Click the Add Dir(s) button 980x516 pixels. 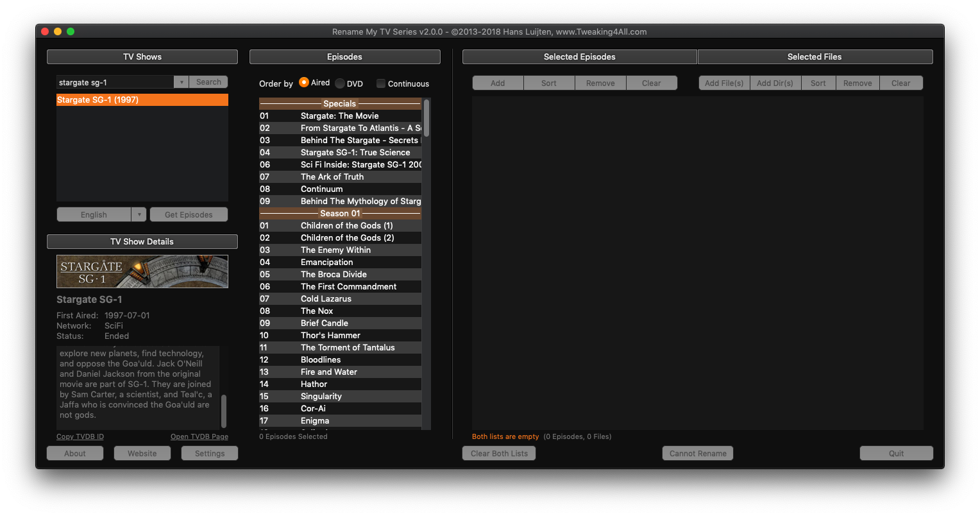click(x=775, y=83)
